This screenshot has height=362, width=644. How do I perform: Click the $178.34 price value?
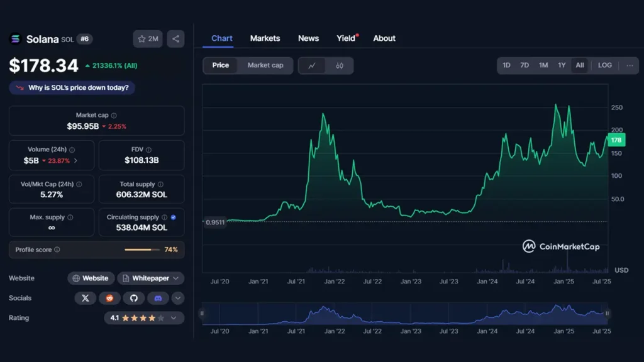pos(43,65)
